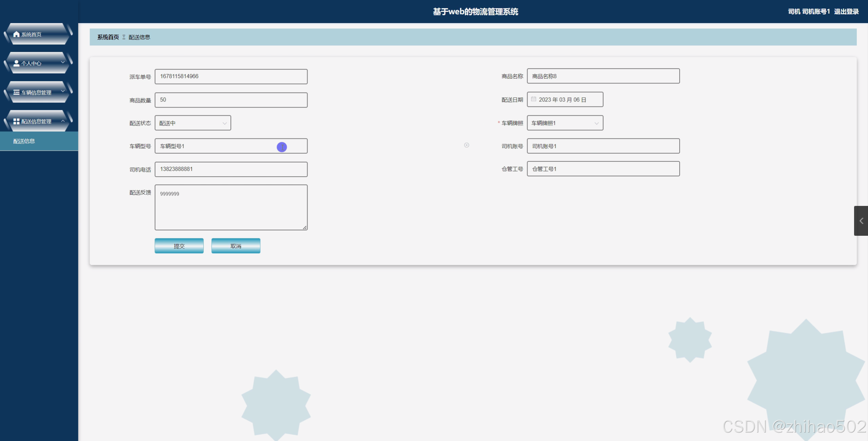Open the 配送状态 dropdown
868x441 pixels.
pos(193,123)
